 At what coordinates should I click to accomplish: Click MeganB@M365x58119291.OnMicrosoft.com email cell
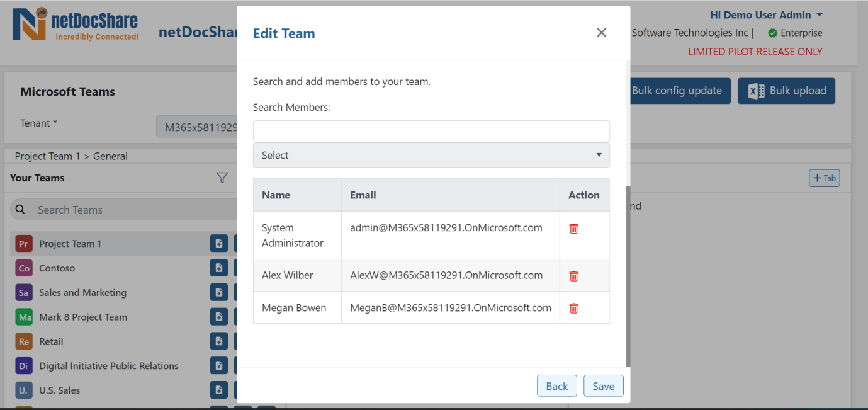tap(451, 308)
